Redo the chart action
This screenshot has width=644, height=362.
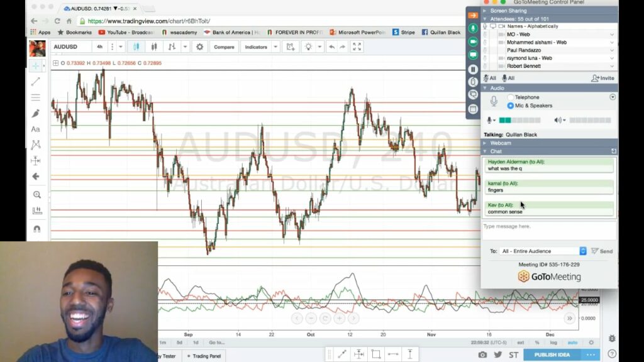click(343, 47)
